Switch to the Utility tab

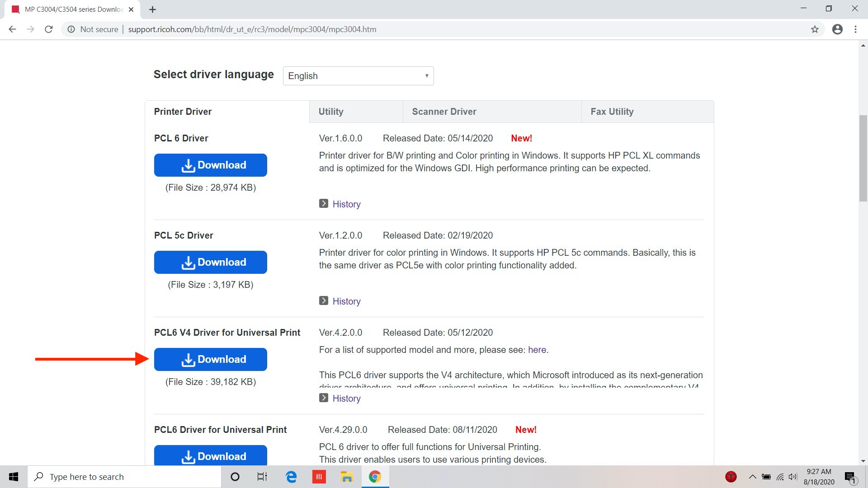click(356, 112)
